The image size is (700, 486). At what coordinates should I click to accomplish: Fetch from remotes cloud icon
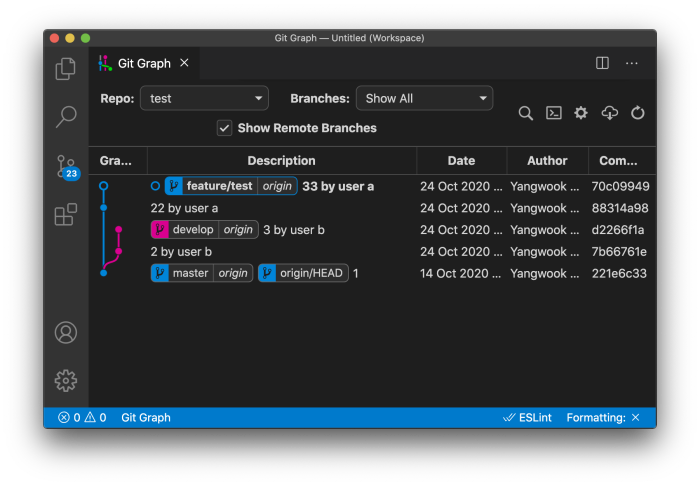[609, 113]
